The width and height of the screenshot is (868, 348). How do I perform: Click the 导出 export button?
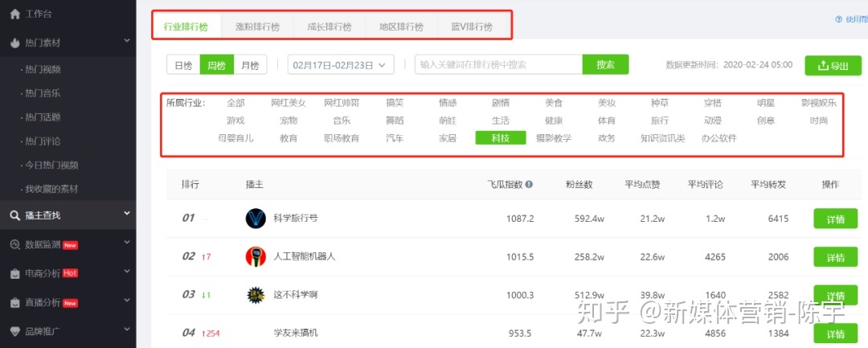tap(833, 66)
